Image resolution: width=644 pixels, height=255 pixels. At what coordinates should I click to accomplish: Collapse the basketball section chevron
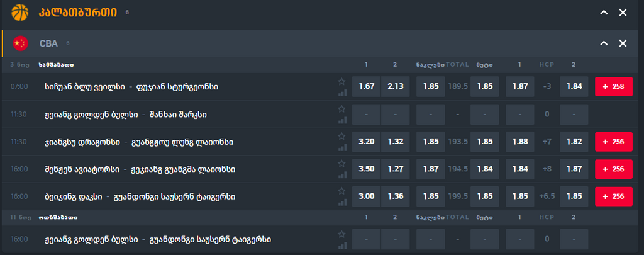click(x=604, y=13)
